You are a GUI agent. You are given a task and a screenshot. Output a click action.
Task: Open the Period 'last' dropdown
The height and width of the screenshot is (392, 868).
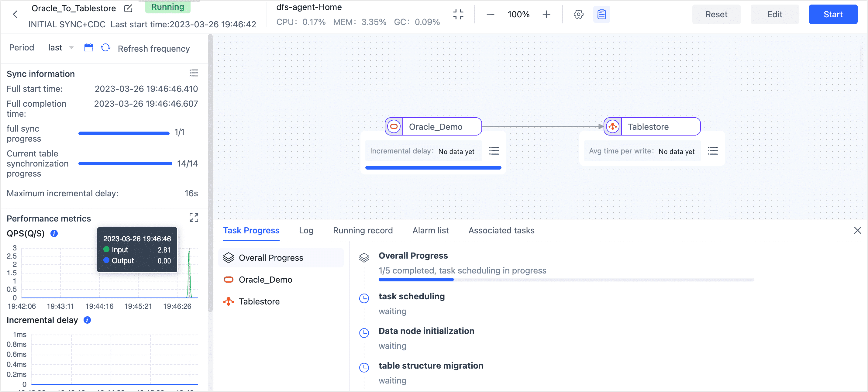tap(61, 48)
